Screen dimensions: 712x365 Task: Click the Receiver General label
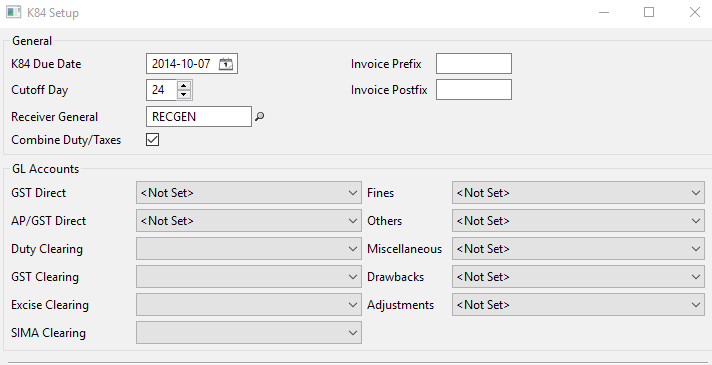pos(54,117)
